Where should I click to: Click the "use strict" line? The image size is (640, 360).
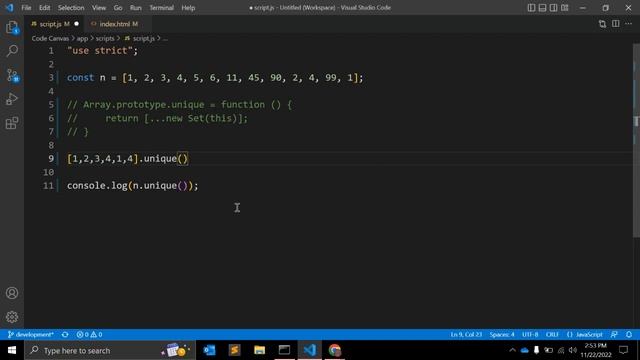point(102,51)
